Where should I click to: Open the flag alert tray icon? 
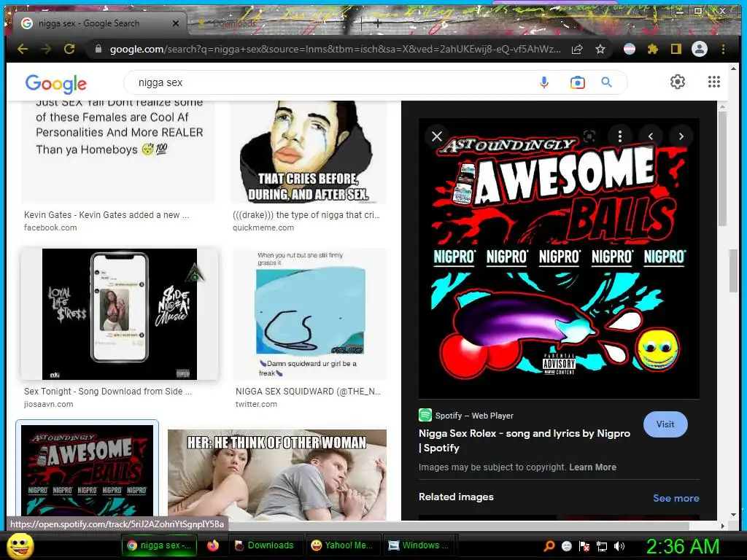[x=584, y=546]
